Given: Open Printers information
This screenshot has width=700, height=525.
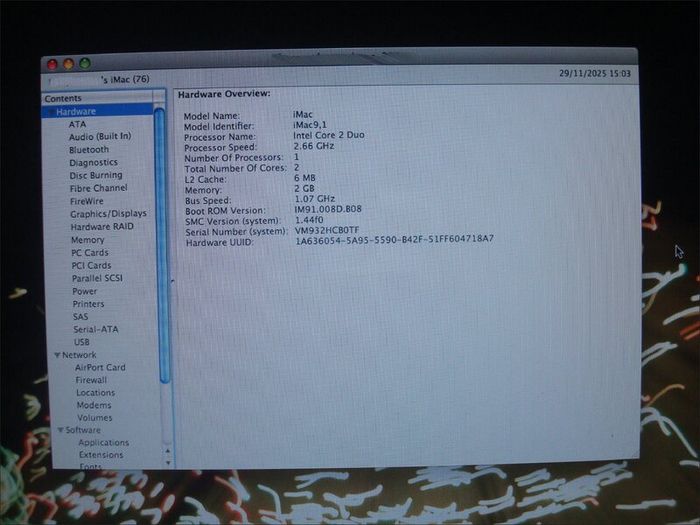Looking at the screenshot, I should [x=88, y=304].
